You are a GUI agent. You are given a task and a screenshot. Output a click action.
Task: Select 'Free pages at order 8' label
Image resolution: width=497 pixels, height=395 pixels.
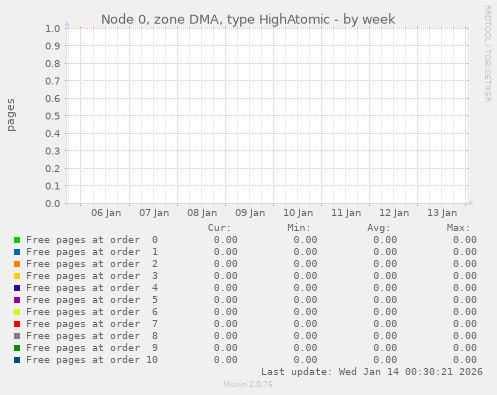pos(92,336)
